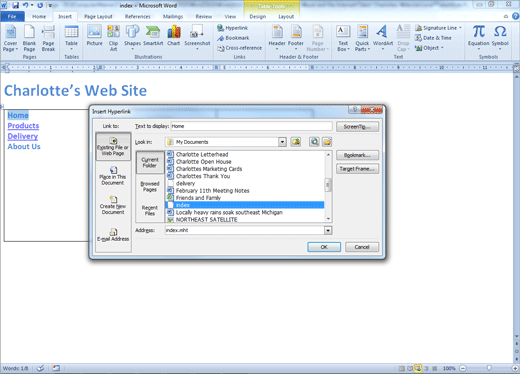Insert a Picture from the ribbon
The image size is (520, 374).
[x=94, y=36]
